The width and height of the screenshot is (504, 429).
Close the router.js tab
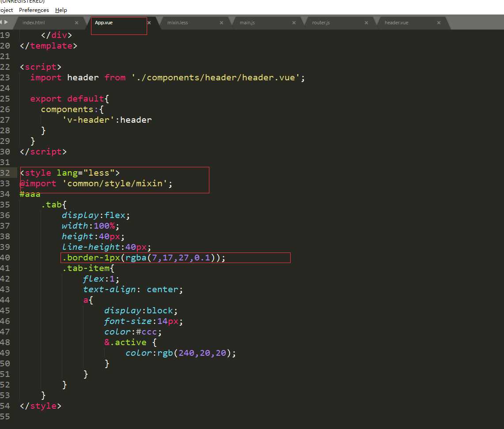[366, 23]
